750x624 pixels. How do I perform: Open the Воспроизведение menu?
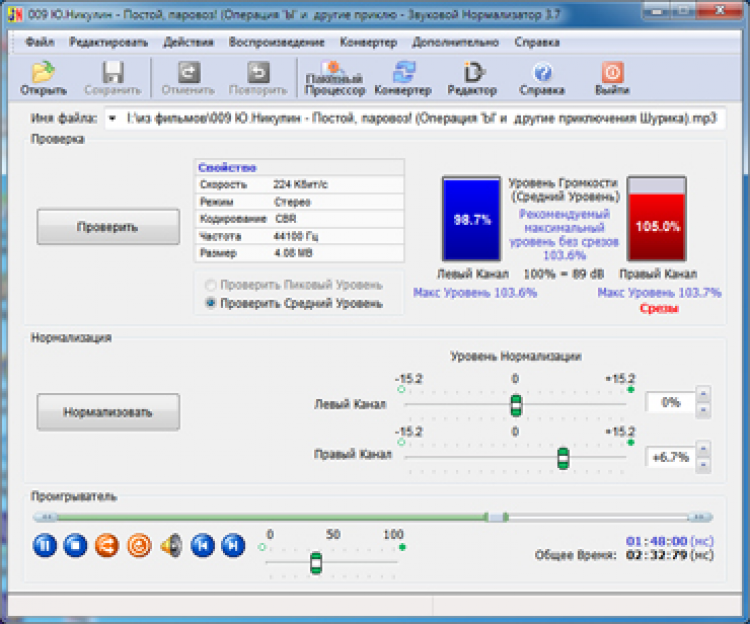point(276,42)
